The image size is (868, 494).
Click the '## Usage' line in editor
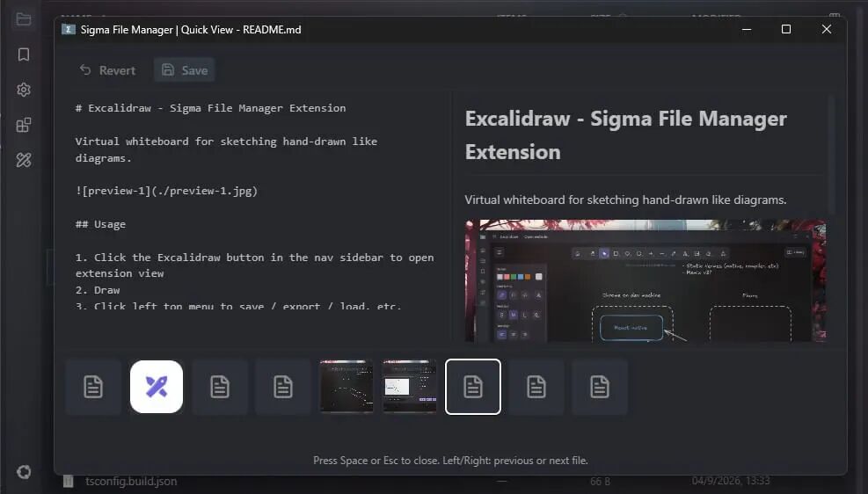(101, 225)
